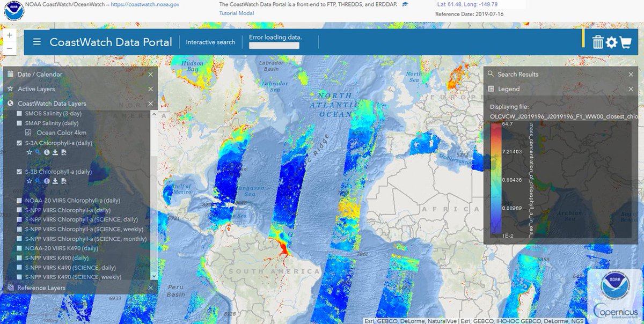644x324 pixels.
Task: Click file icon under S-3B Chlorophyll-a
Action: 63,181
